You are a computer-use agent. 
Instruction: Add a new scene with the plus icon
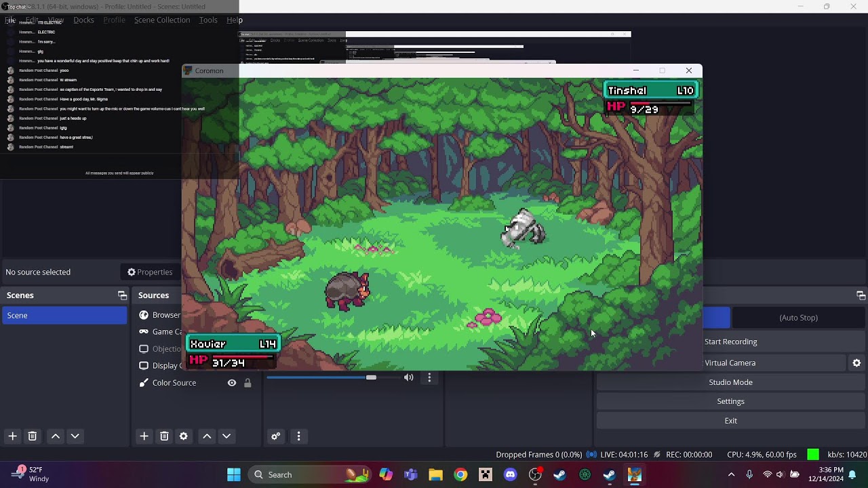coord(12,436)
